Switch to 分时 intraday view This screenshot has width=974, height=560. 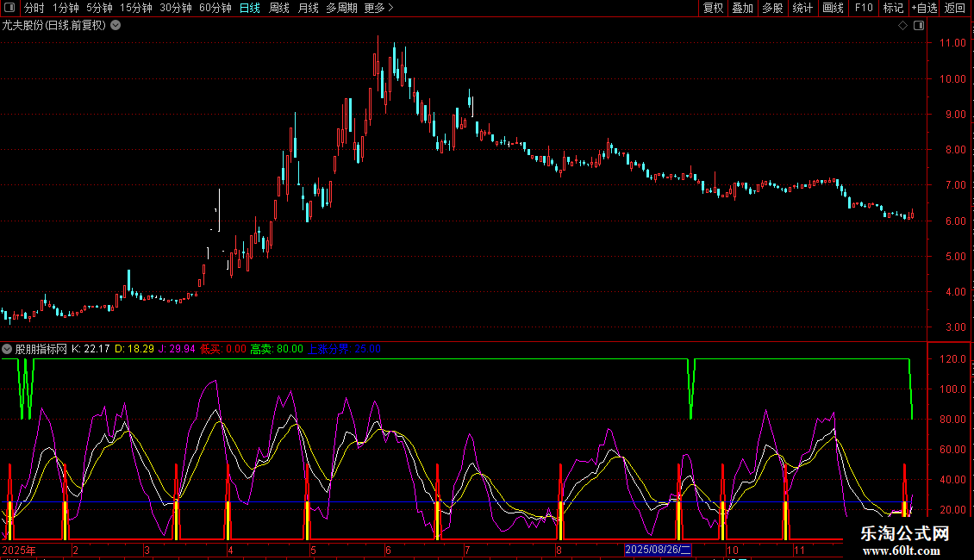(x=34, y=9)
